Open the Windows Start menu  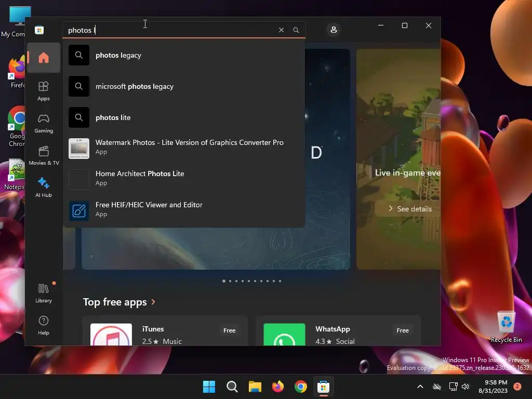click(209, 387)
